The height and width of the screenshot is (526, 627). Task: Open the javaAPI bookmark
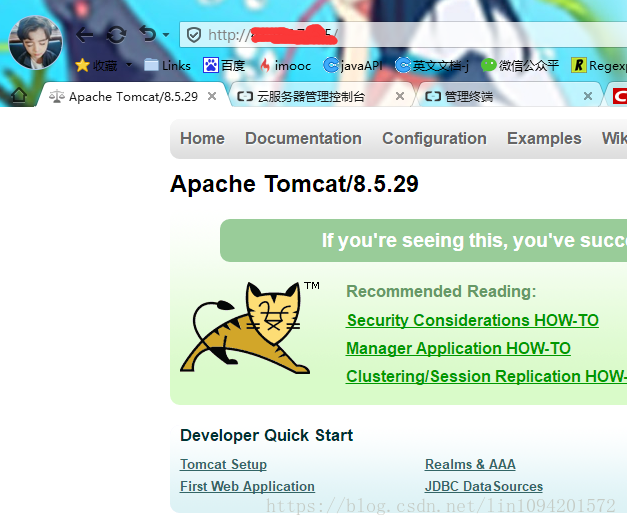pos(353,65)
